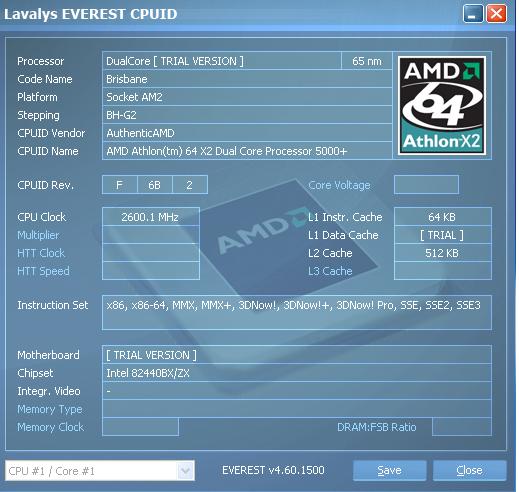Click the 65 nm process cell
The image size is (519, 492).
367,61
